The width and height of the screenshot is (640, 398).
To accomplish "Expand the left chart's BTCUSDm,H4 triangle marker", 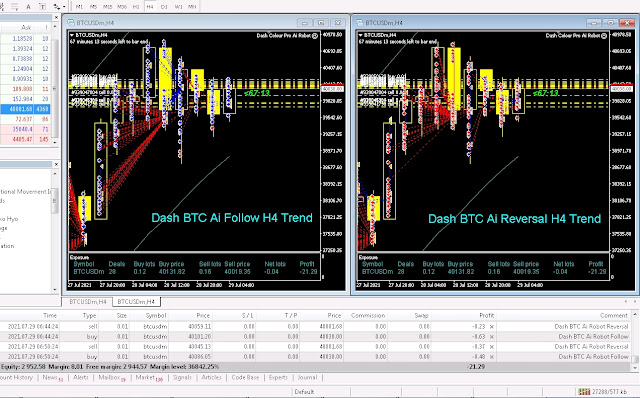I will (72, 35).
